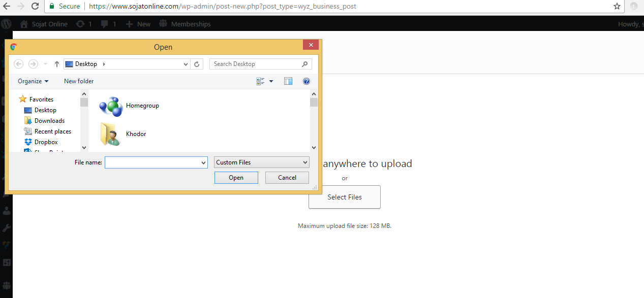
Task: Navigate up one folder level
Action: point(56,64)
